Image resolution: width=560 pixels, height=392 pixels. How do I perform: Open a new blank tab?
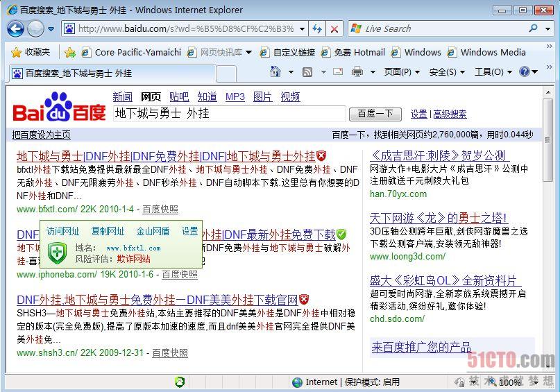pyautogui.click(x=226, y=74)
